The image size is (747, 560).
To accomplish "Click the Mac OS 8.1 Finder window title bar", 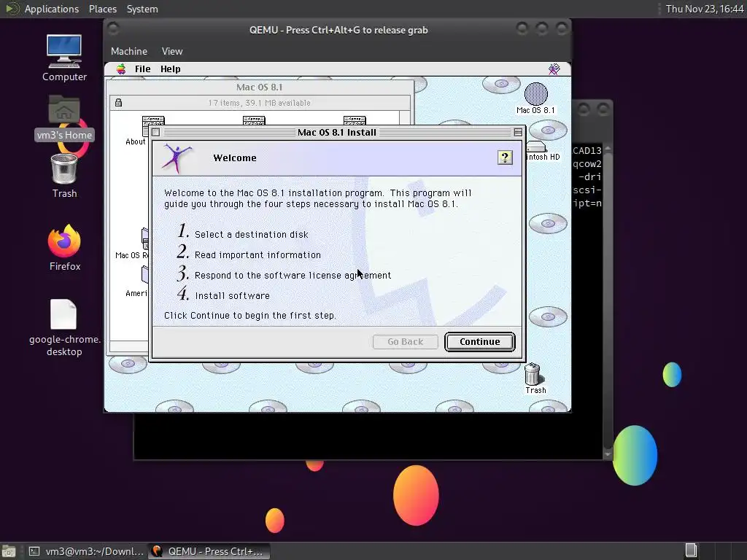I will [260, 87].
